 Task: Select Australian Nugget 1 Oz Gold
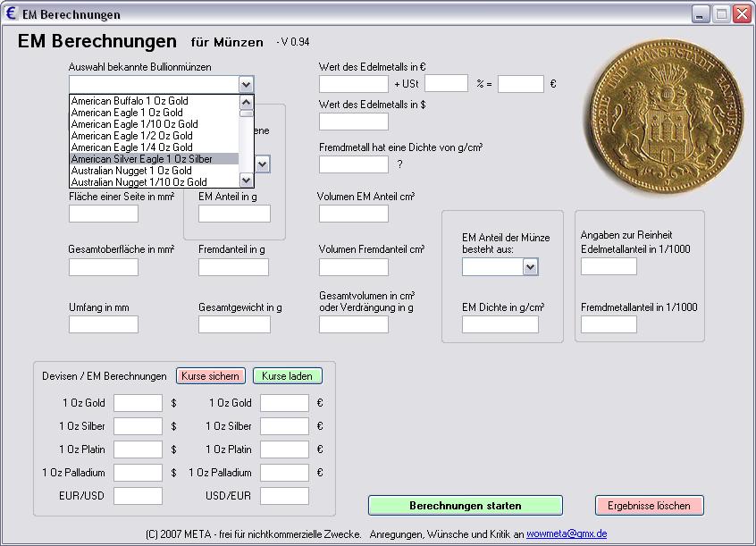(155, 171)
